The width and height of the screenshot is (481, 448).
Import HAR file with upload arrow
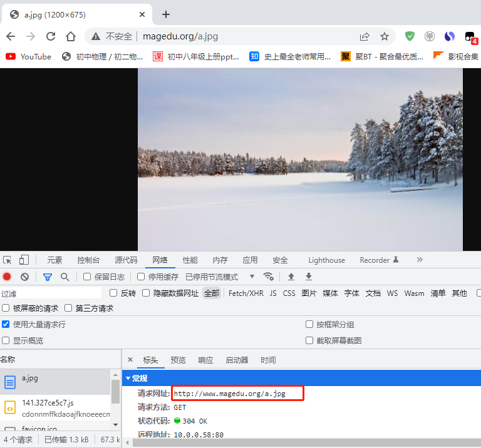coord(291,277)
